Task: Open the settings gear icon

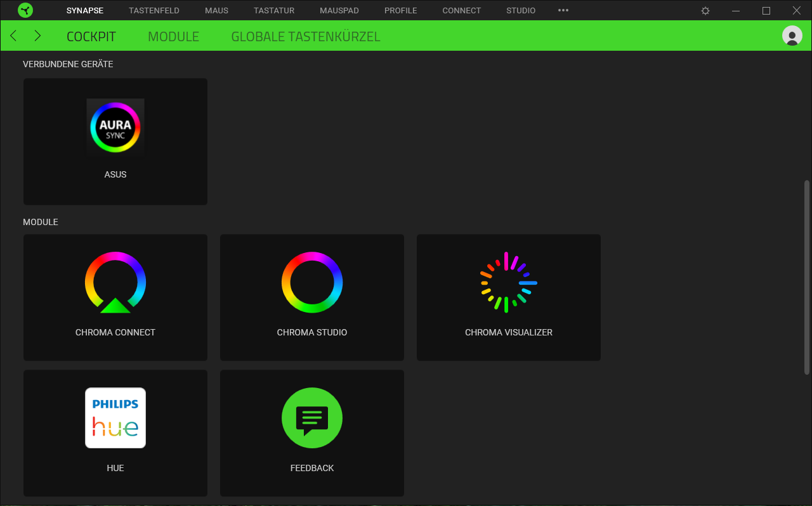Action: point(705,11)
